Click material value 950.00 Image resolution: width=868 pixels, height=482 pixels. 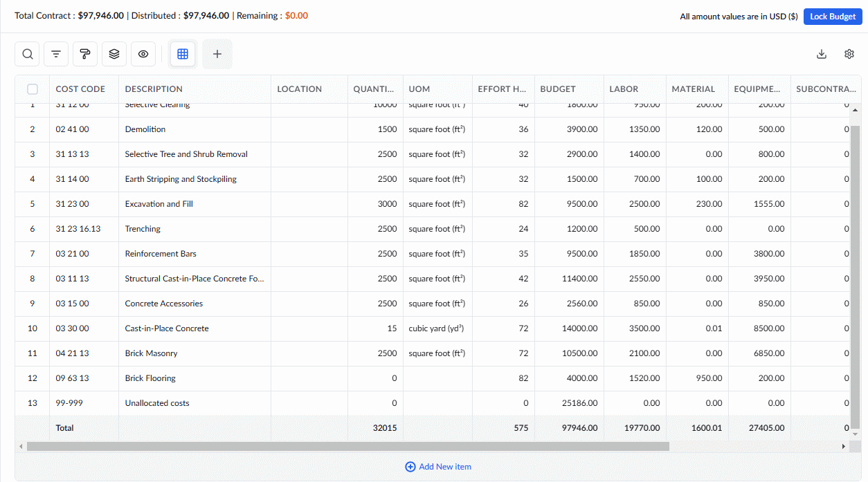point(697,378)
